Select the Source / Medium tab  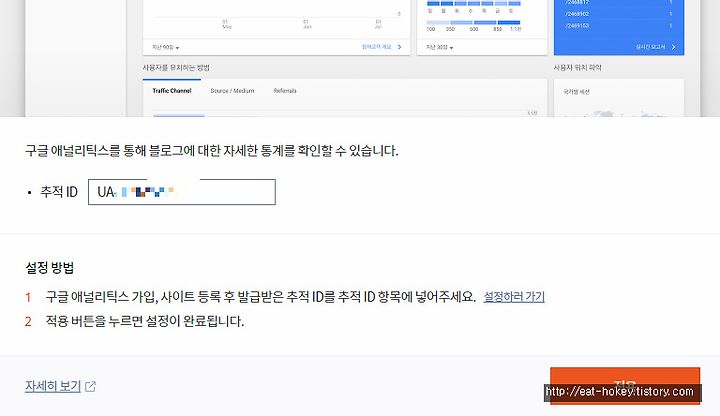click(x=232, y=91)
